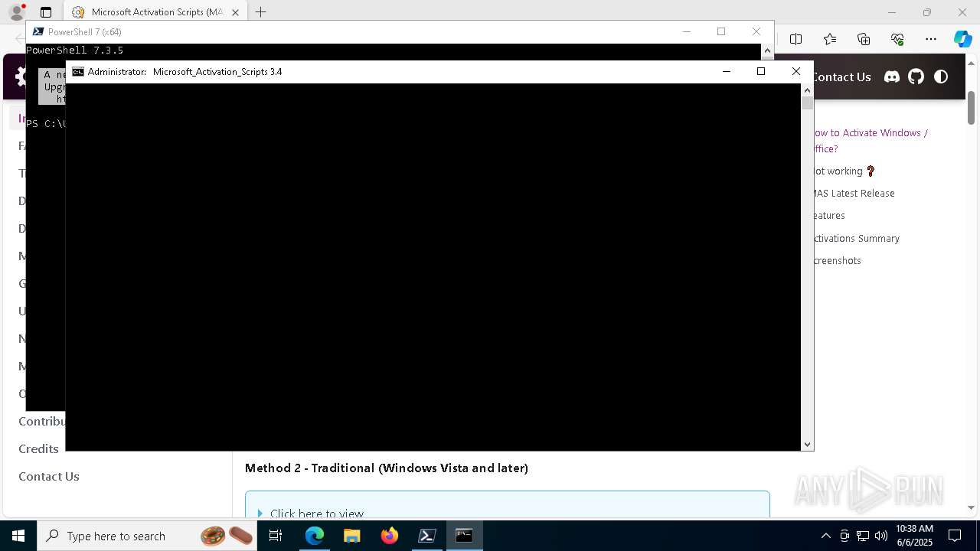Image resolution: width=980 pixels, height=551 pixels.
Task: Maximize the PowerShell 7 window
Action: 721,31
